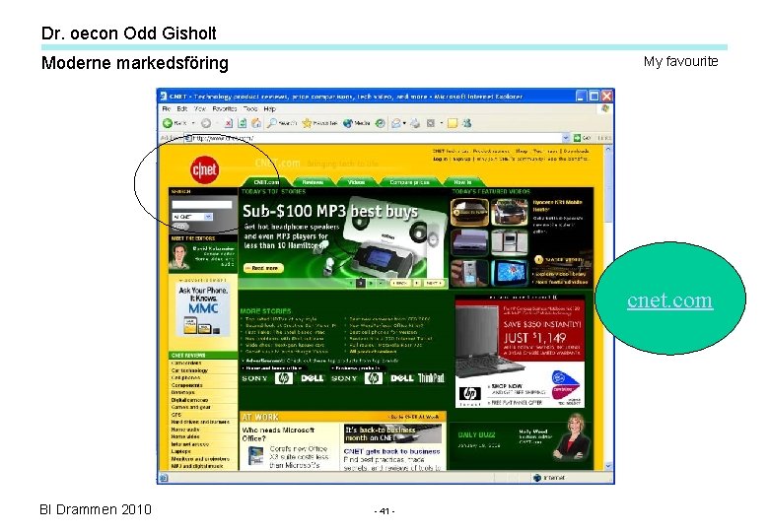Click the ThinkPad logo in brand row
The height and width of the screenshot is (532, 769).
(x=431, y=378)
